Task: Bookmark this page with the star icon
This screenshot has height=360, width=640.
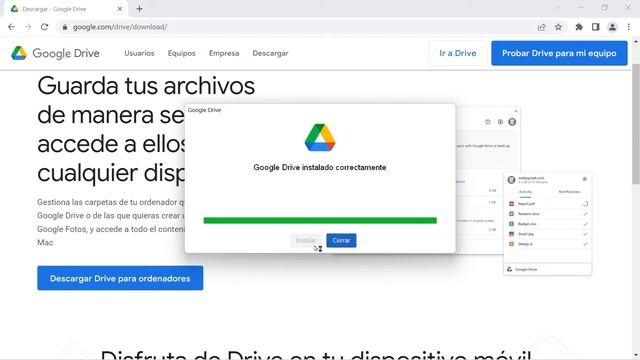Action: (558, 27)
